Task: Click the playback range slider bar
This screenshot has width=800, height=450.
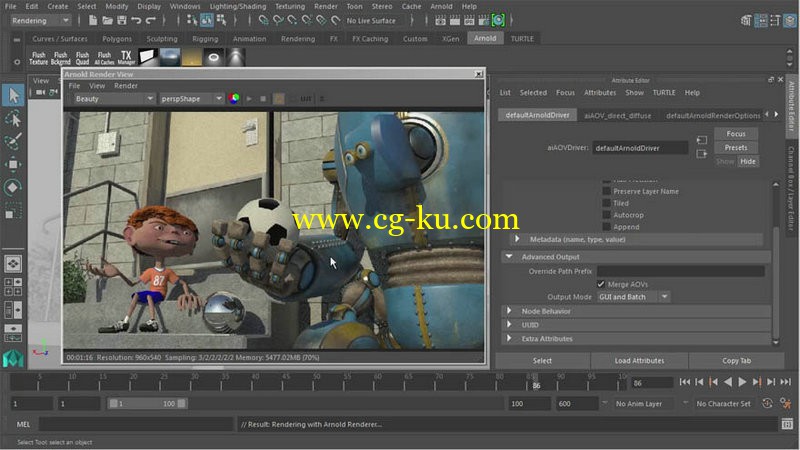Action: click(147, 404)
